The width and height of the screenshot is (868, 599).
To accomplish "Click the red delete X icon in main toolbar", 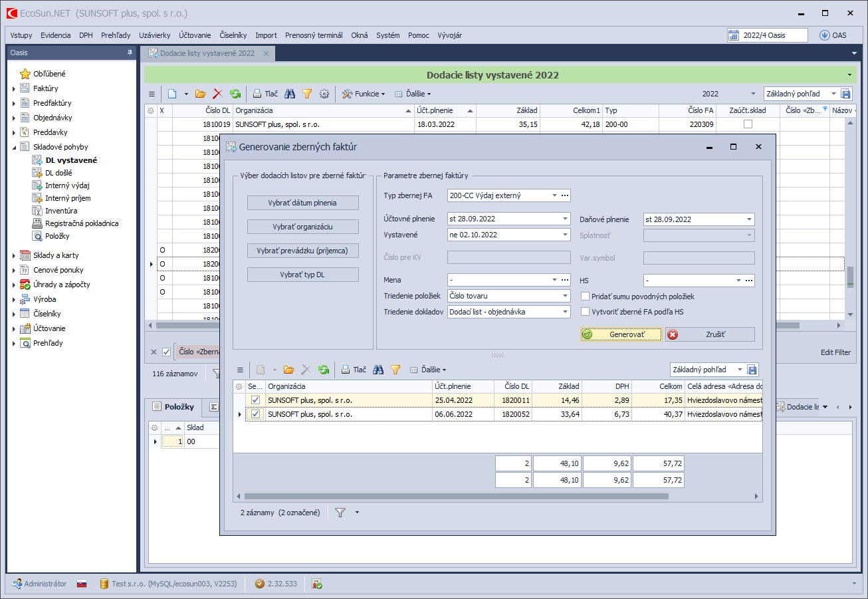I will pyautogui.click(x=217, y=94).
